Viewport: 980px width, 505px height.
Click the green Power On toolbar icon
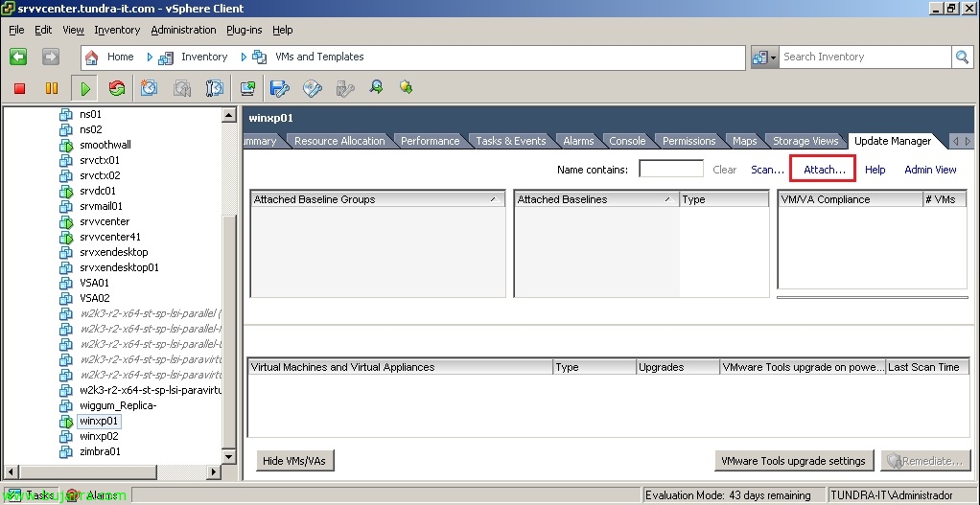(x=85, y=89)
